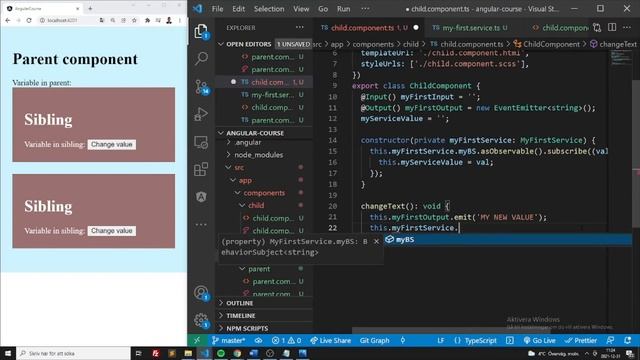This screenshot has width=640, height=360.
Task: Click the master branch indicator
Action: pyautogui.click(x=228, y=340)
